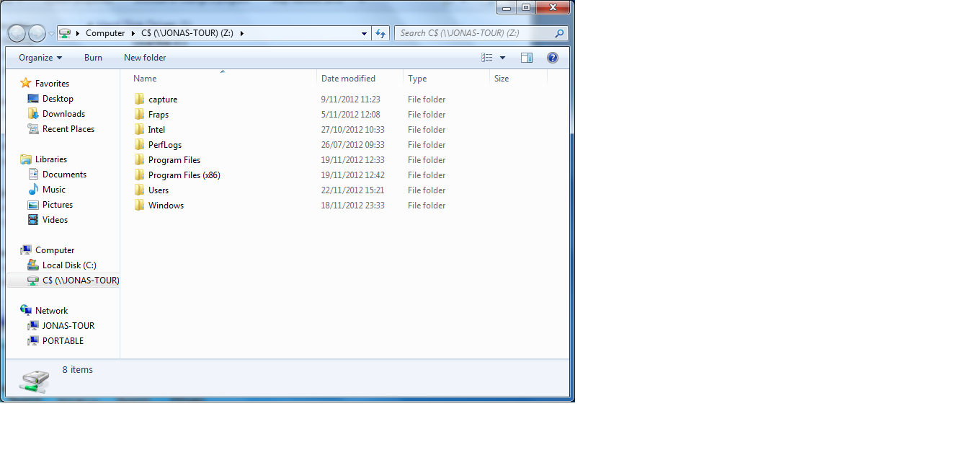980x450 pixels.
Task: Click the search magnifier icon
Action: coord(559,33)
